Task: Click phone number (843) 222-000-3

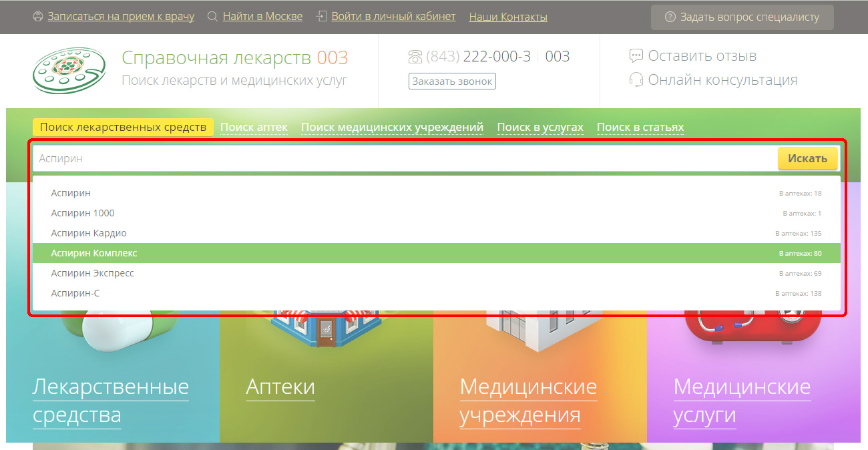Action: click(479, 57)
